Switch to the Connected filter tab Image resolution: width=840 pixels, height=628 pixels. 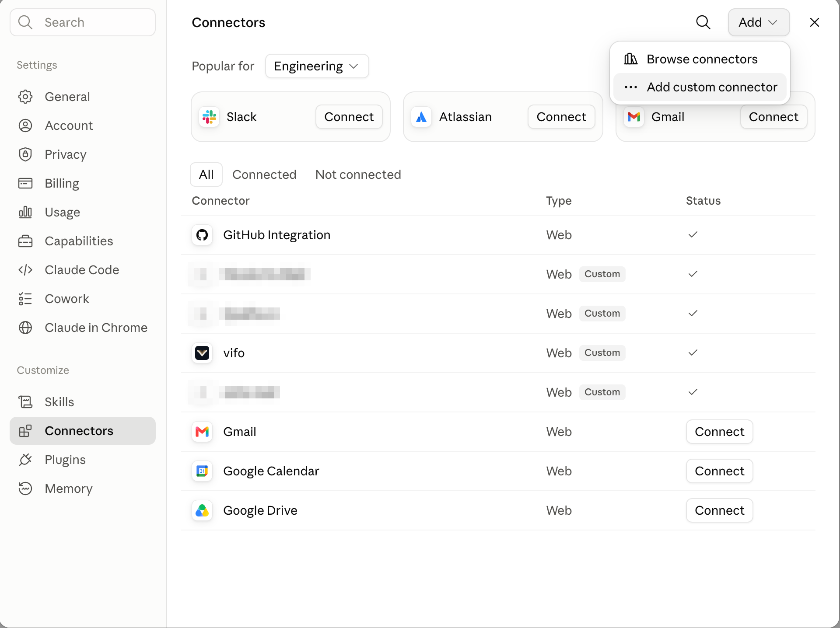click(264, 174)
